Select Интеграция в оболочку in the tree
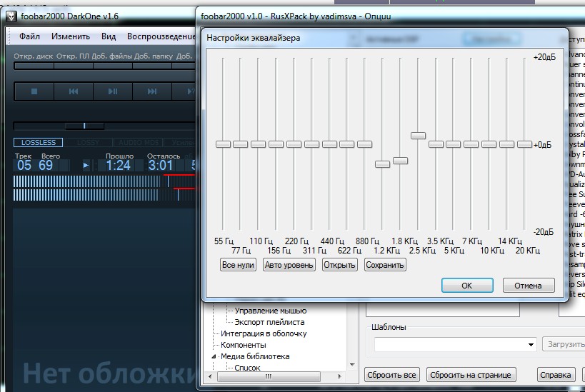The width and height of the screenshot is (585, 392). [x=264, y=333]
